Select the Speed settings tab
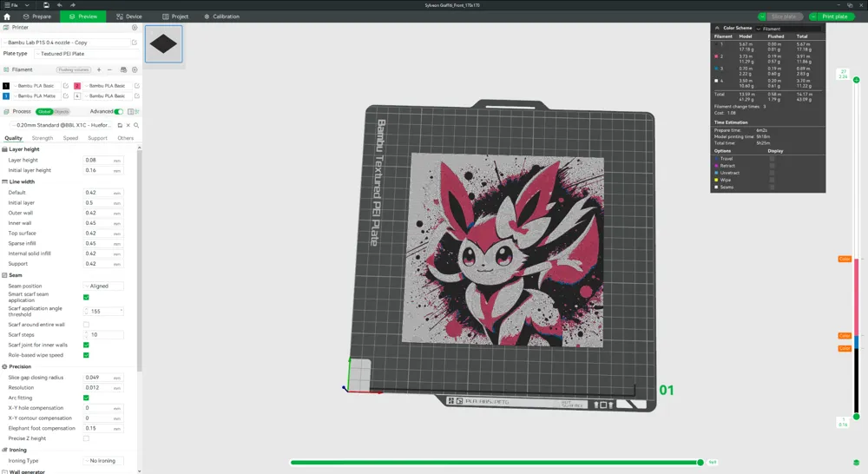868x474 pixels. (x=70, y=138)
